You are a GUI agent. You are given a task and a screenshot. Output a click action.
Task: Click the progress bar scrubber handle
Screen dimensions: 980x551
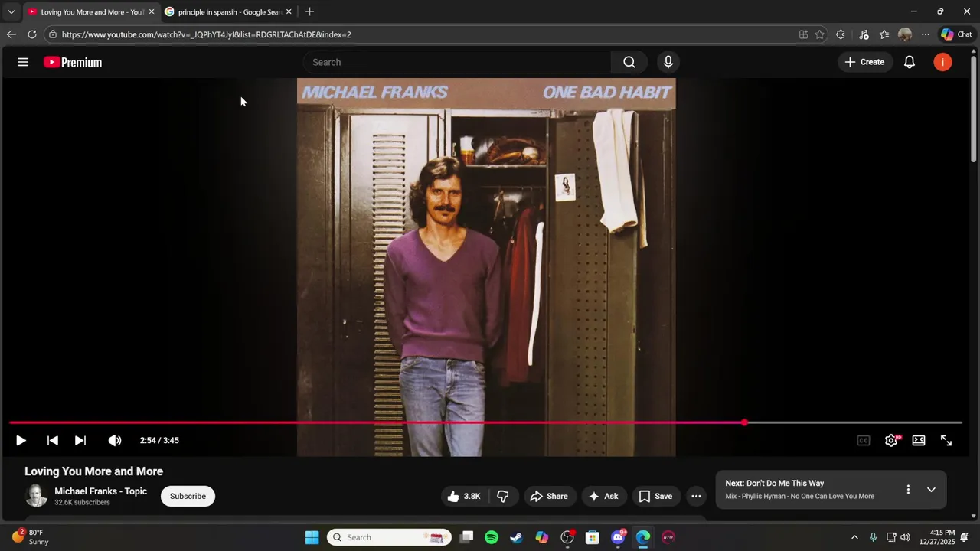[744, 422]
